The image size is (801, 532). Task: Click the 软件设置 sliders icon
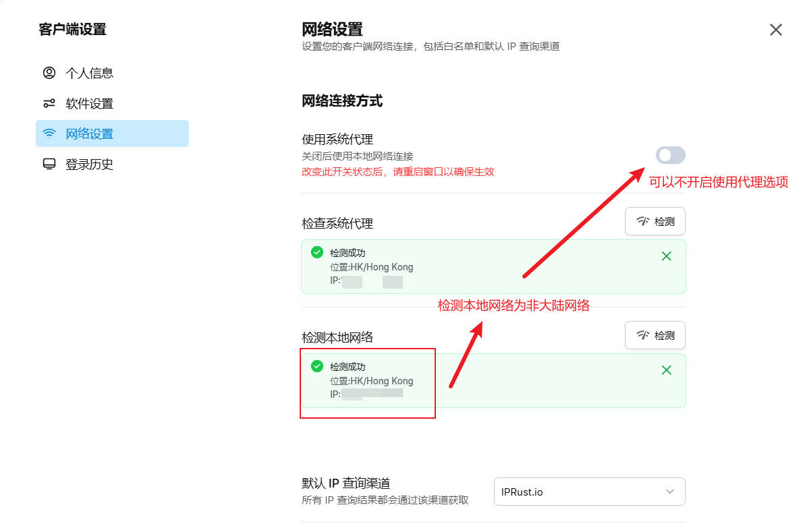click(x=49, y=103)
